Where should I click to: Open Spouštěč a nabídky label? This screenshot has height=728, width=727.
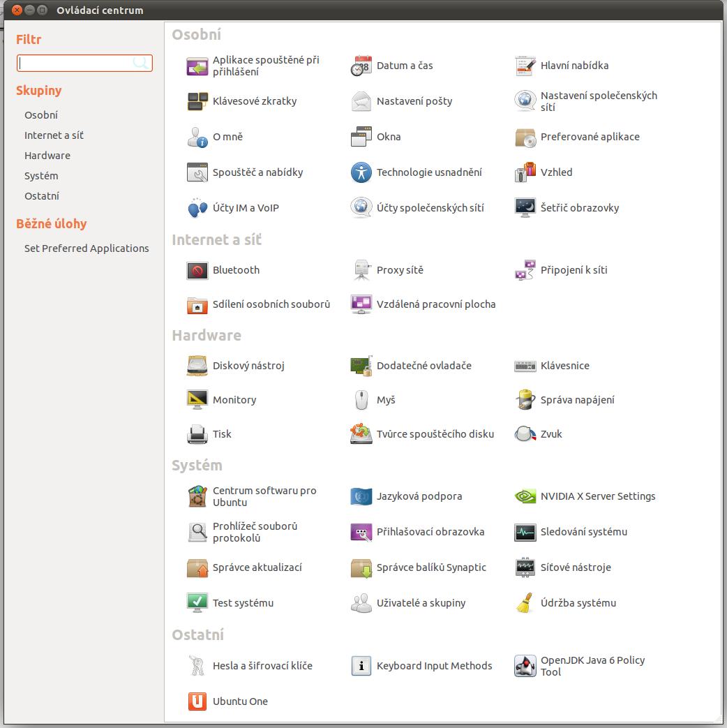pyautogui.click(x=257, y=172)
